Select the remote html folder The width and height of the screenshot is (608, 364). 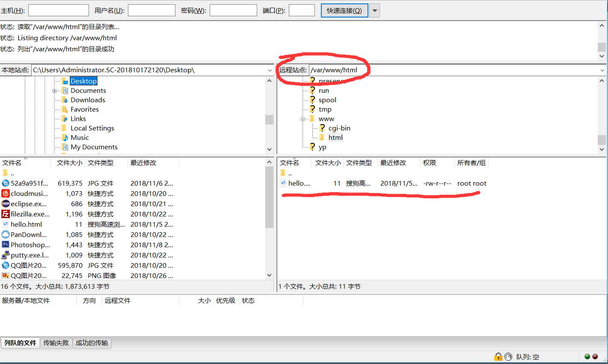coord(335,137)
